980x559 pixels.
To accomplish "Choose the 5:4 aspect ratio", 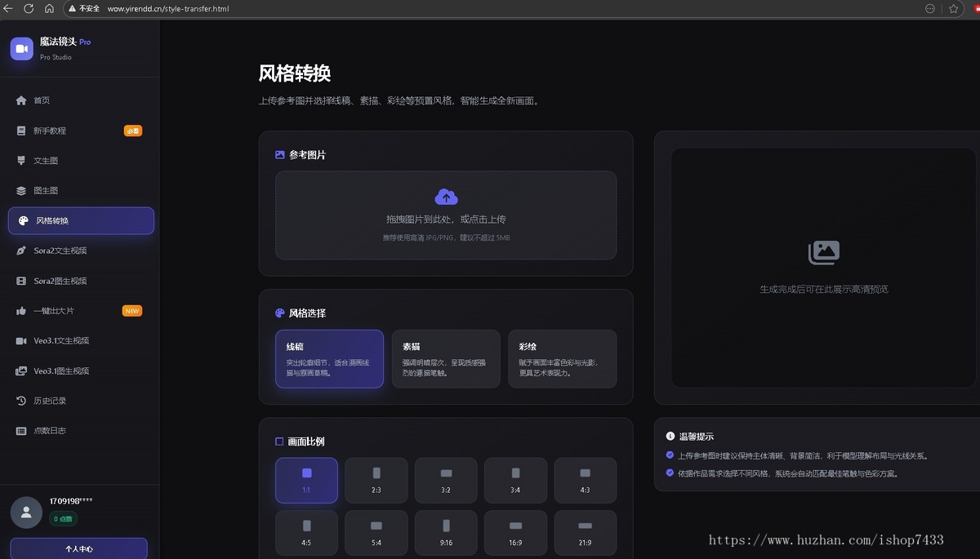I will pyautogui.click(x=376, y=533).
